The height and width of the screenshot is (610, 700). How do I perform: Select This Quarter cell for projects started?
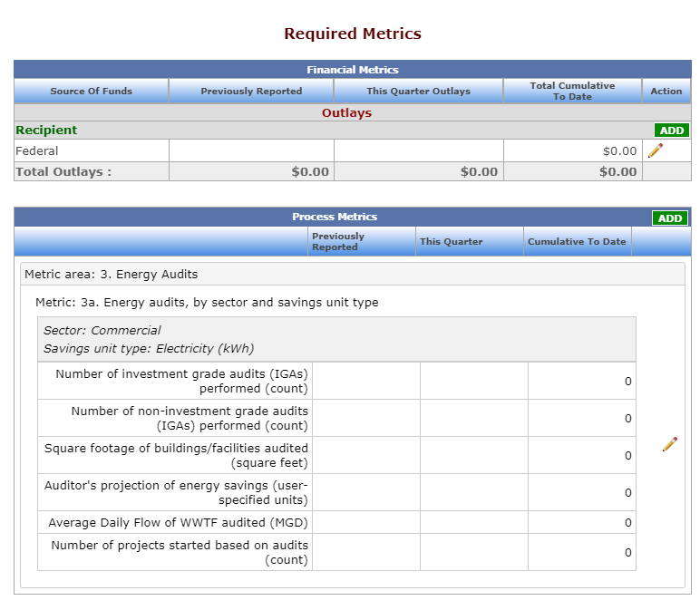click(473, 552)
